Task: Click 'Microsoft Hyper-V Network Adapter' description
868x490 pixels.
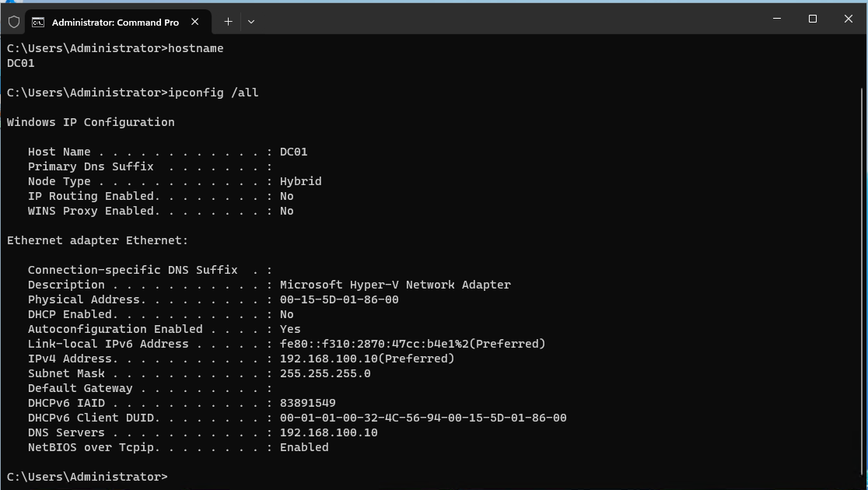Action: pos(395,285)
